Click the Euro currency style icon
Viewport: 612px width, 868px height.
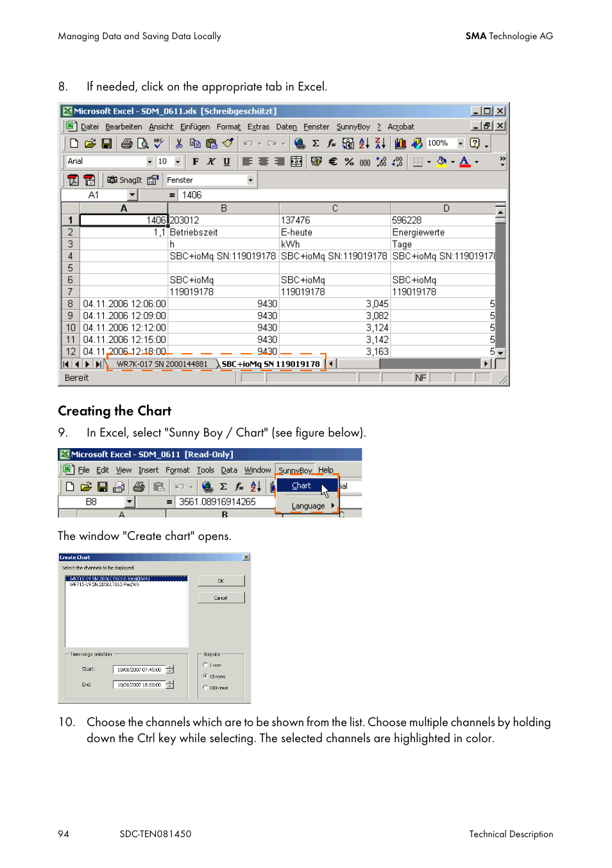(333, 162)
